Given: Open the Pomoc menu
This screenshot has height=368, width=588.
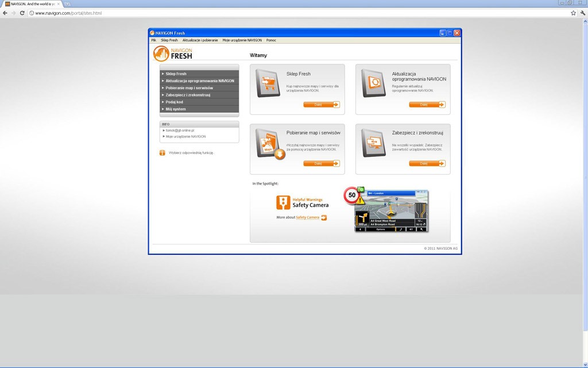Looking at the screenshot, I should click(x=271, y=40).
